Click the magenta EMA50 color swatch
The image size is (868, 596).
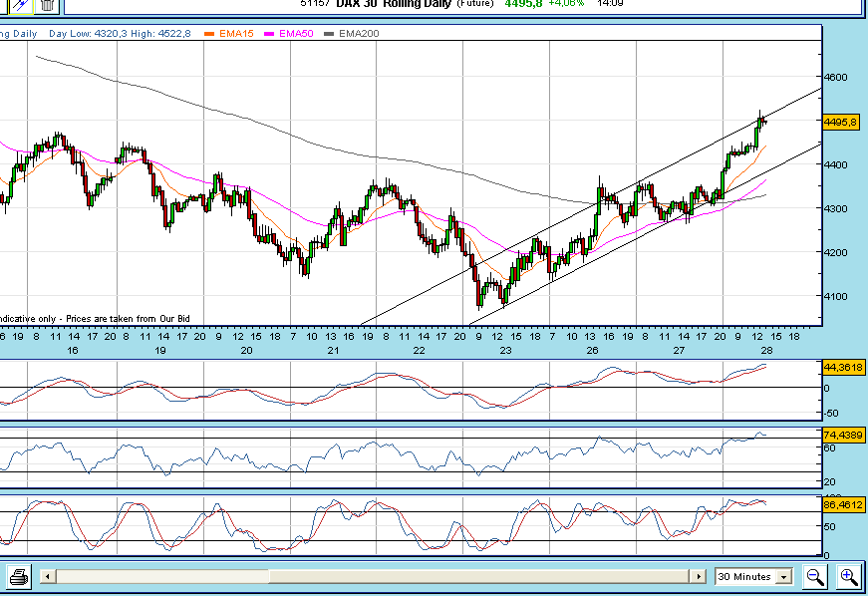pos(270,34)
